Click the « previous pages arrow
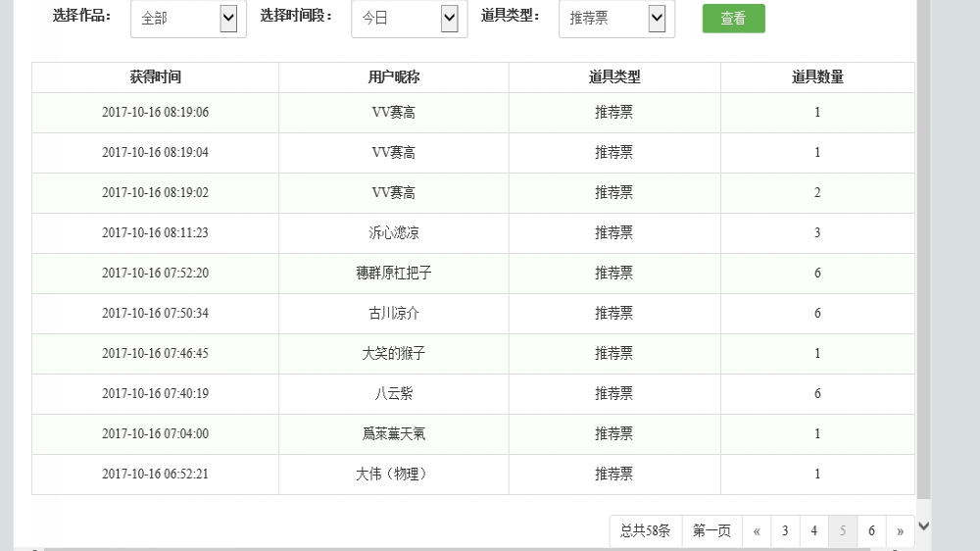The width and height of the screenshot is (980, 551). click(x=757, y=531)
